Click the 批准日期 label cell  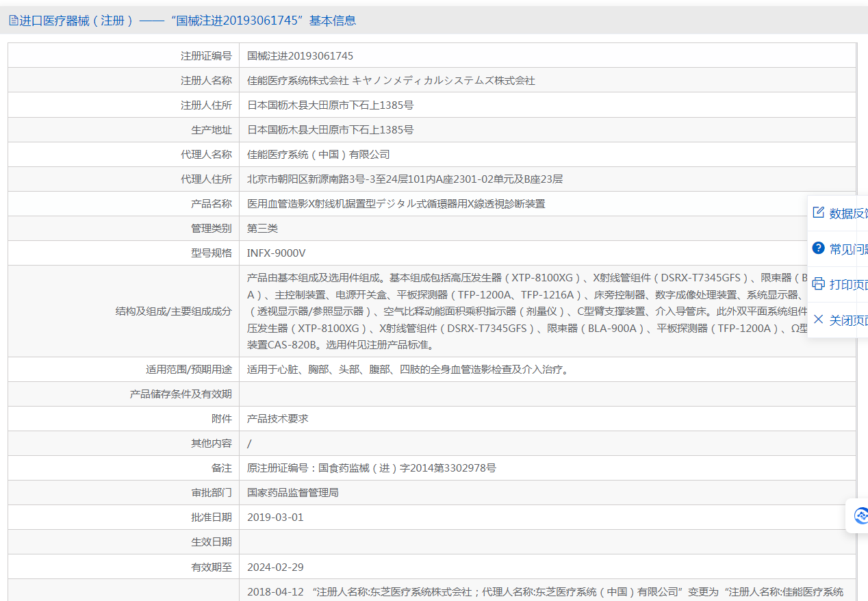pyautogui.click(x=123, y=517)
